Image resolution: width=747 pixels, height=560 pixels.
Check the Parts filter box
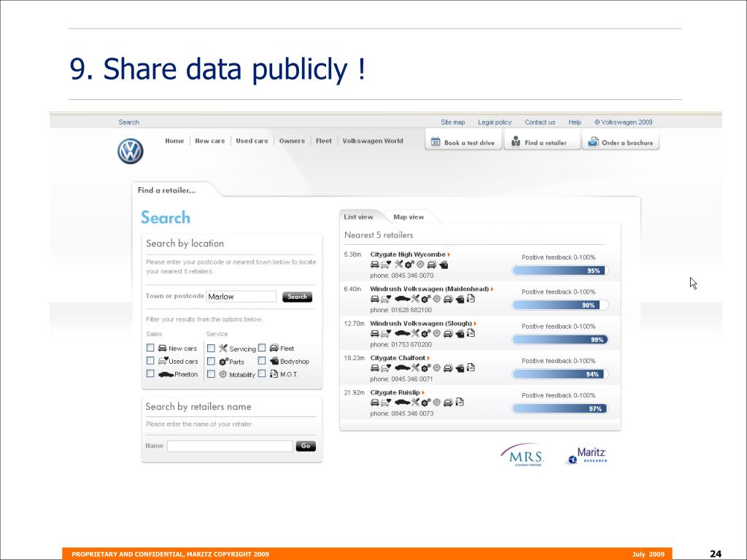[211, 361]
